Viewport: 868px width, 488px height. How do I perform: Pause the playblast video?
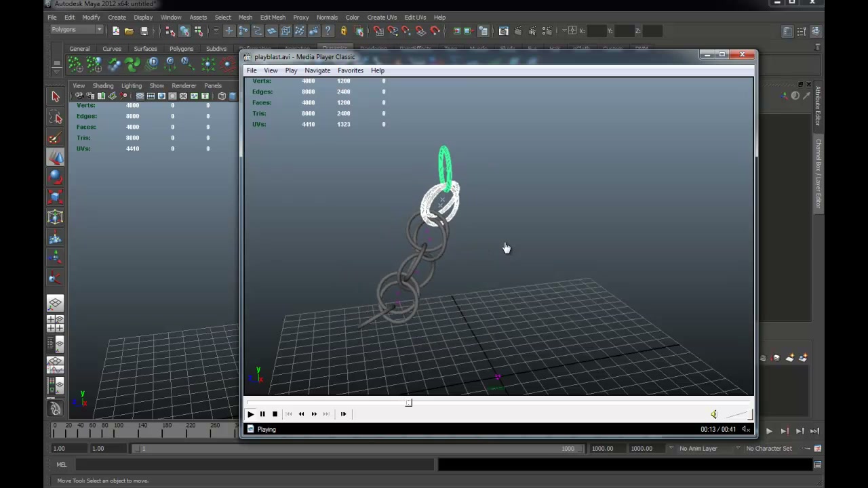click(x=262, y=414)
